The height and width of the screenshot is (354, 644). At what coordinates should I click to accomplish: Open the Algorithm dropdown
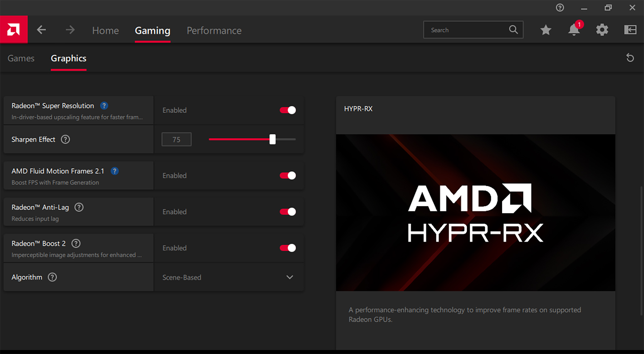tap(290, 277)
